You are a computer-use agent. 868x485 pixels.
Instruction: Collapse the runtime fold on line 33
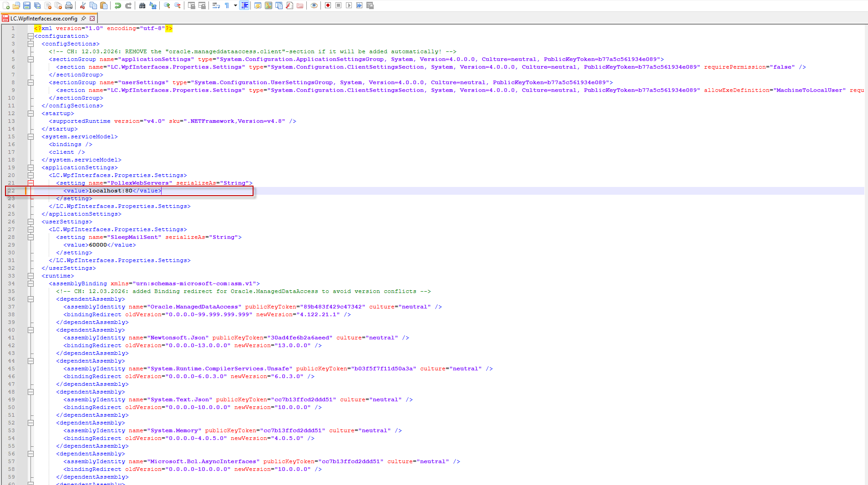(x=30, y=276)
